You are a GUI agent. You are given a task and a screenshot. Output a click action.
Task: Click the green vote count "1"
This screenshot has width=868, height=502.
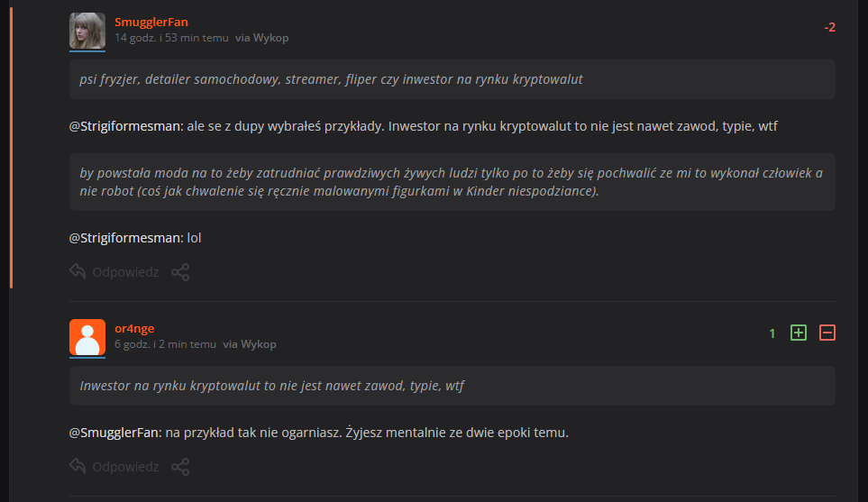[772, 333]
